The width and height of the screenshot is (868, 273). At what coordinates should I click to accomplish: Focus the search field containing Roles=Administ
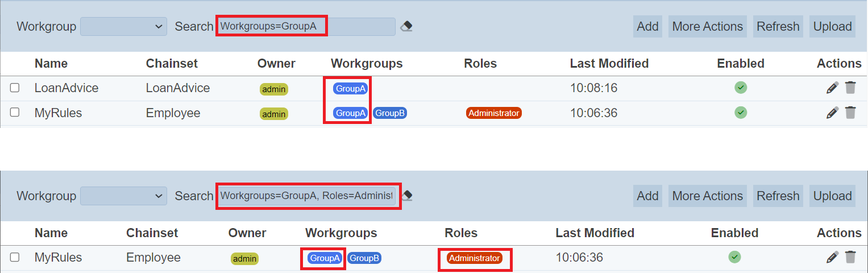(307, 196)
